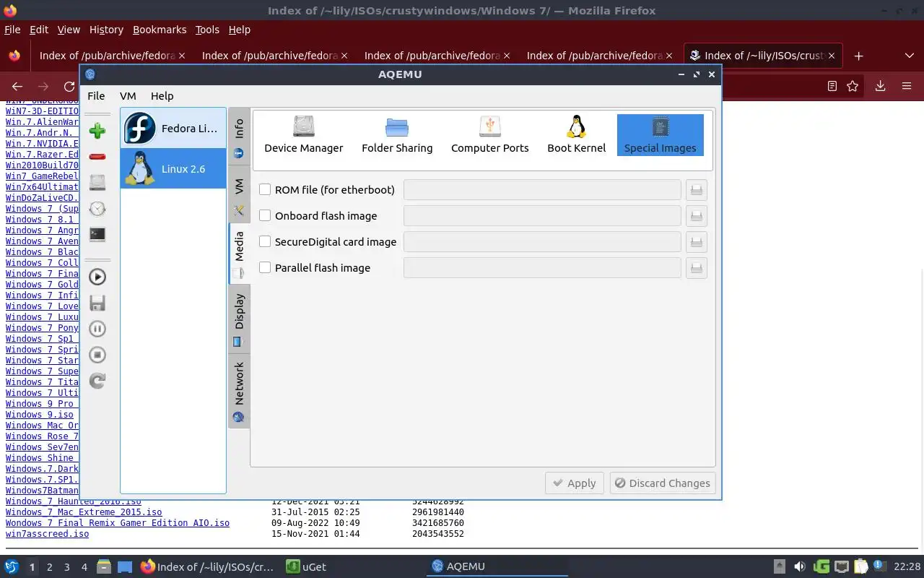924x578 pixels.
Task: Click the Apply button
Action: [x=574, y=483]
